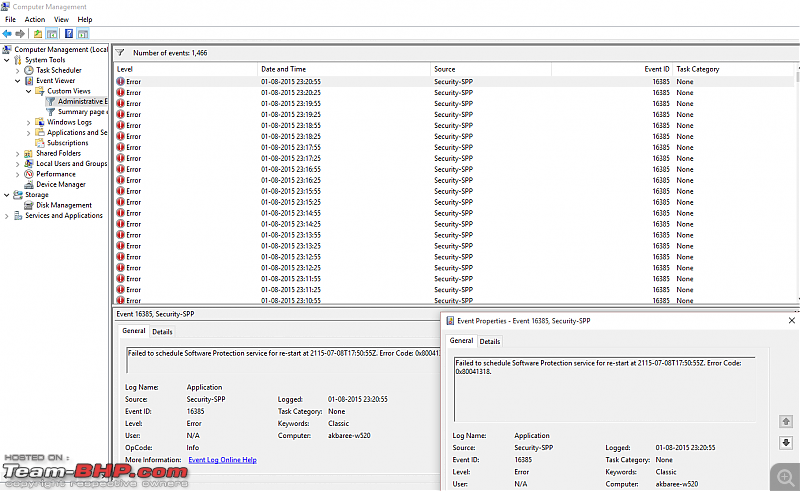Open the Help menu
The height and width of the screenshot is (491, 800).
coord(85,19)
